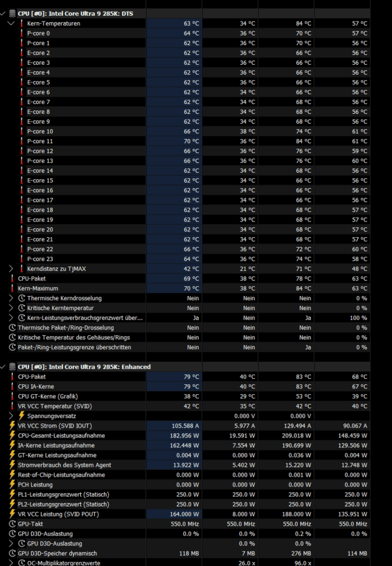Image resolution: width=392 pixels, height=566 pixels.
Task: Select the E-core 5 row label
Action: point(39,82)
